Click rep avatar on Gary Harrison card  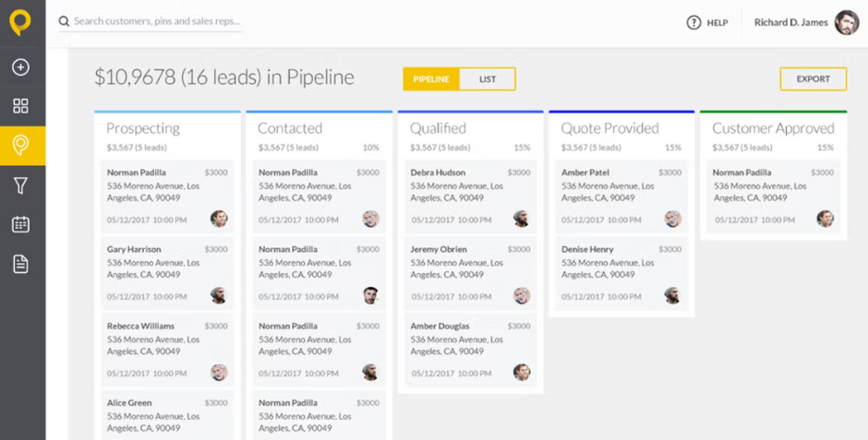(x=219, y=295)
